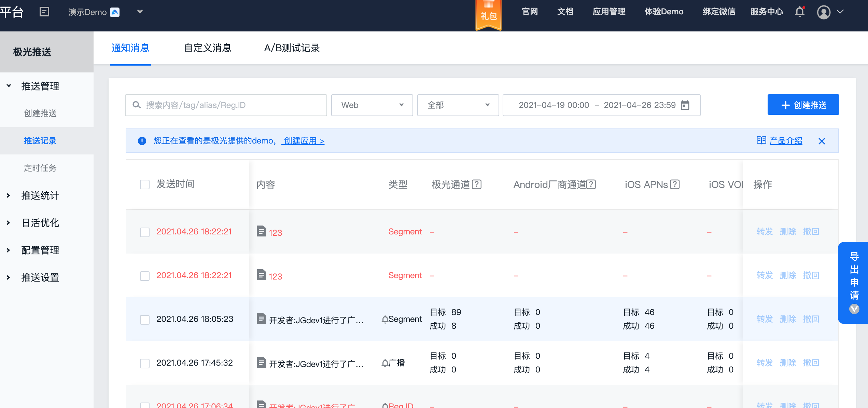The height and width of the screenshot is (408, 868).
Task: Click the 创建推送 blue button
Action: coord(803,105)
